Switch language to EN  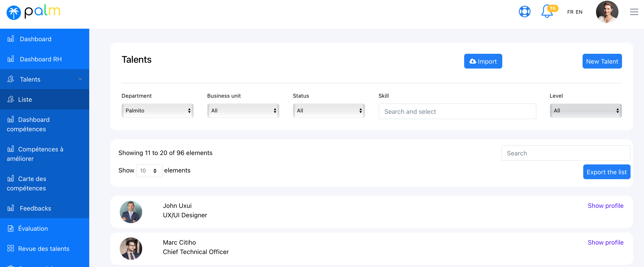[x=579, y=12]
